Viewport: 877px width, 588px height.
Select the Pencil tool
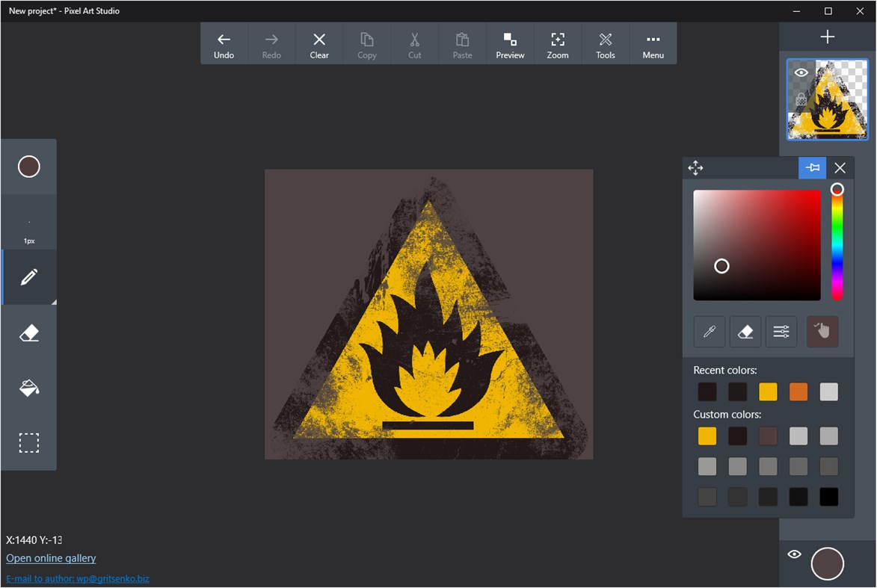click(x=28, y=277)
